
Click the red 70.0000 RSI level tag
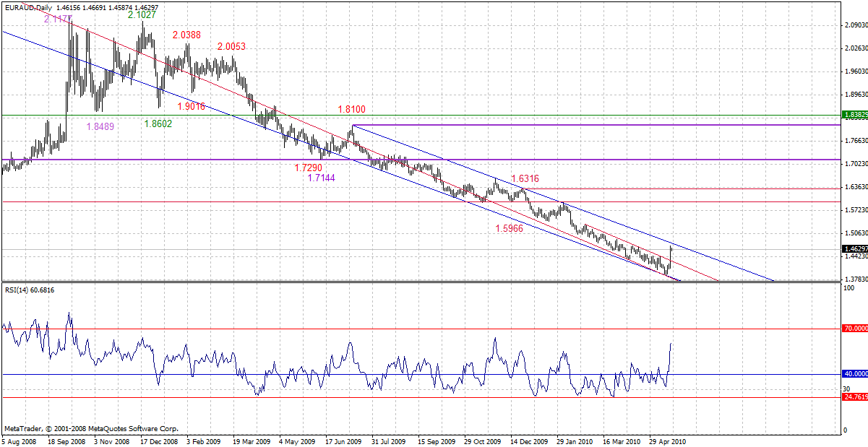[x=855, y=329]
